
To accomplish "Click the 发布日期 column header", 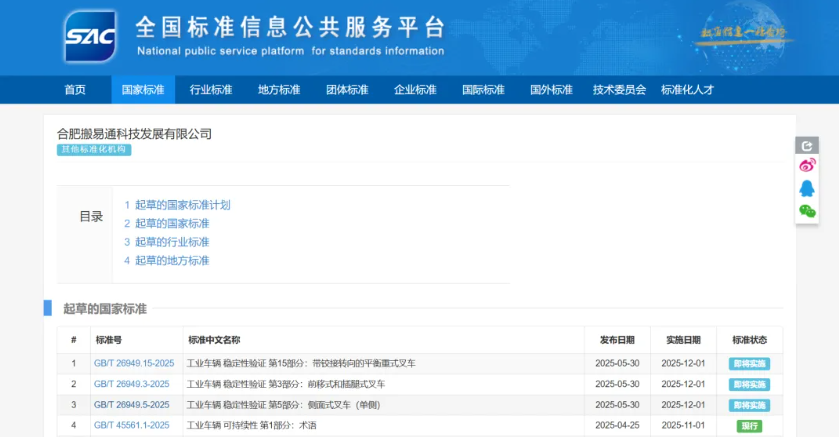I will pyautogui.click(x=617, y=340).
